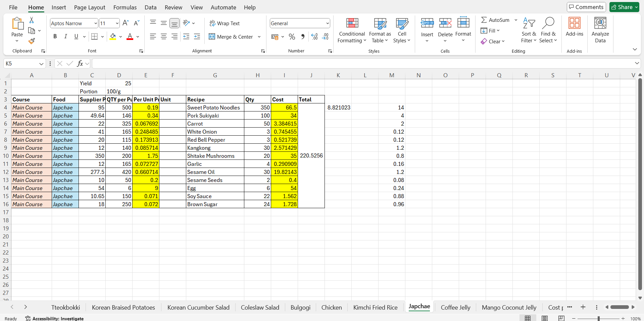Click the Insert Function fx icon

[80, 63]
